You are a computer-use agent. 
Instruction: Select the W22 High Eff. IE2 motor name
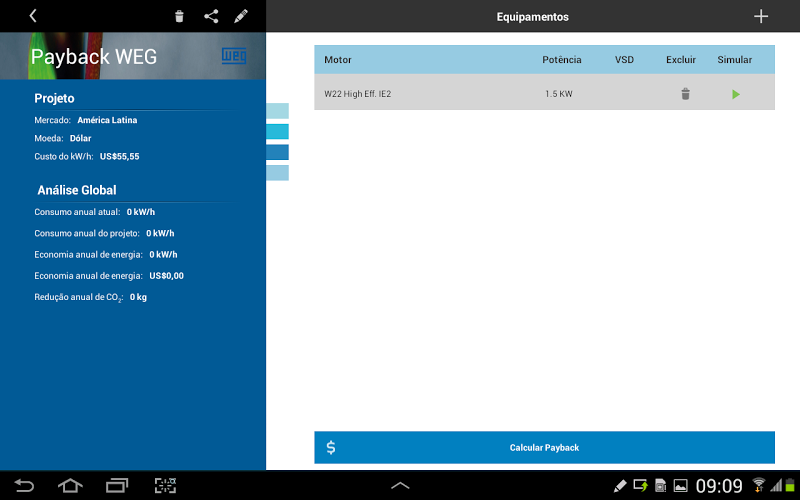coord(358,94)
